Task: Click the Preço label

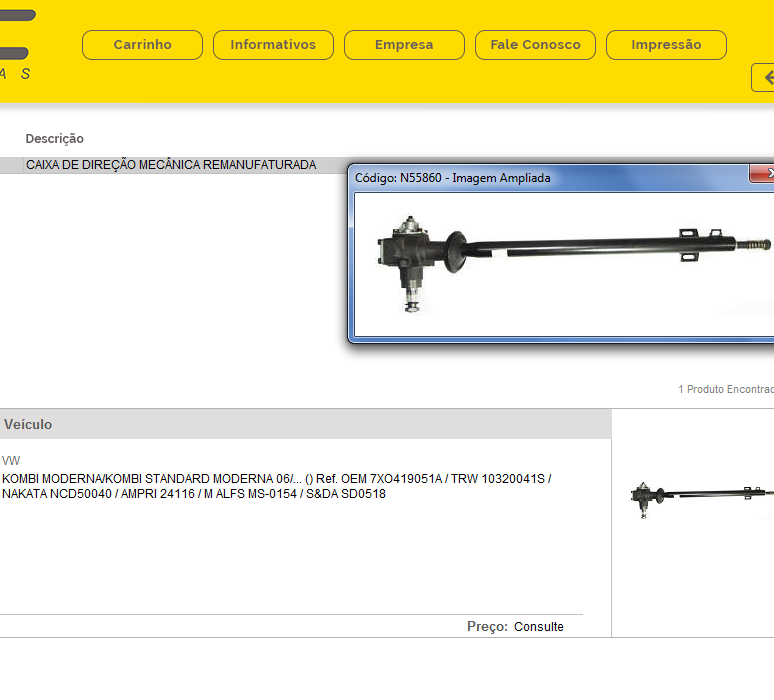Action: [487, 627]
